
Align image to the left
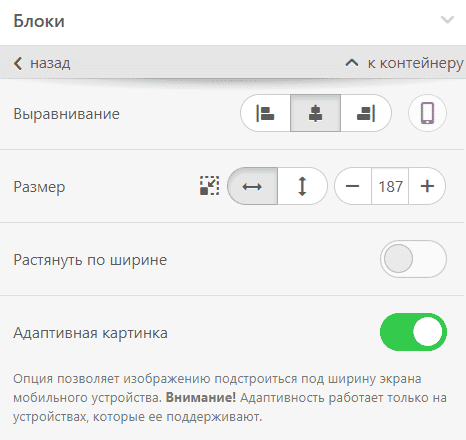pos(265,113)
